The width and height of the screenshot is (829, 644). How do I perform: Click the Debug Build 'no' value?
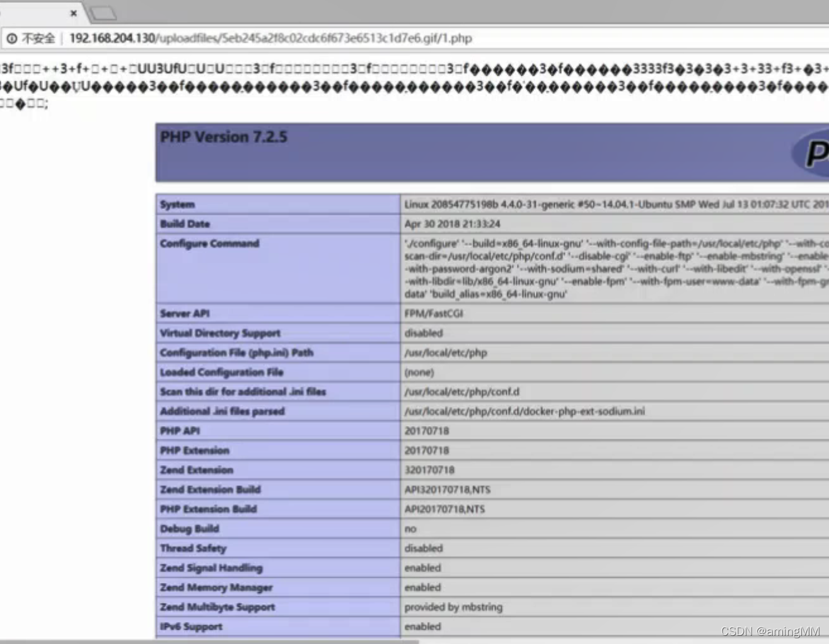410,529
